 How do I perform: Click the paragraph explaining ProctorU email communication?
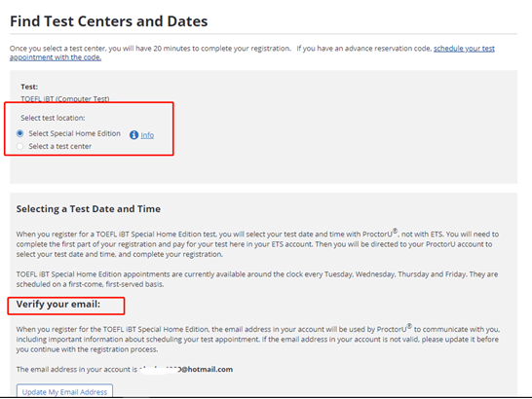pos(258,339)
